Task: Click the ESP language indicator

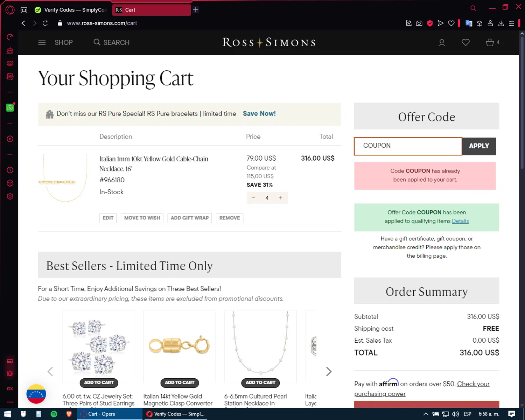Action: (467, 414)
